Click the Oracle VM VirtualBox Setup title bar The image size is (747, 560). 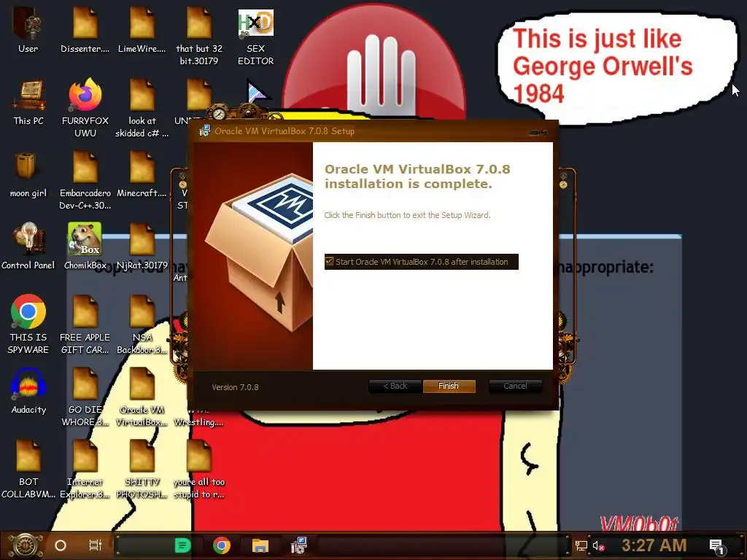coord(373,131)
